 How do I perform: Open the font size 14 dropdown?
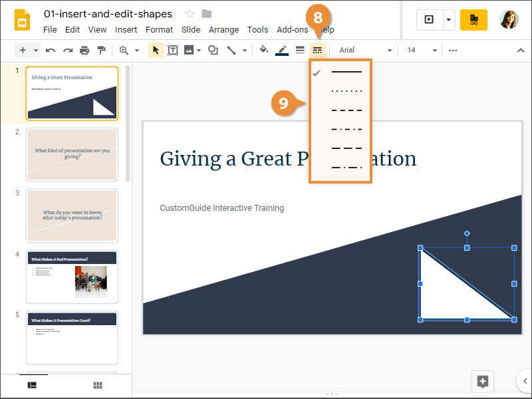pyautogui.click(x=422, y=51)
